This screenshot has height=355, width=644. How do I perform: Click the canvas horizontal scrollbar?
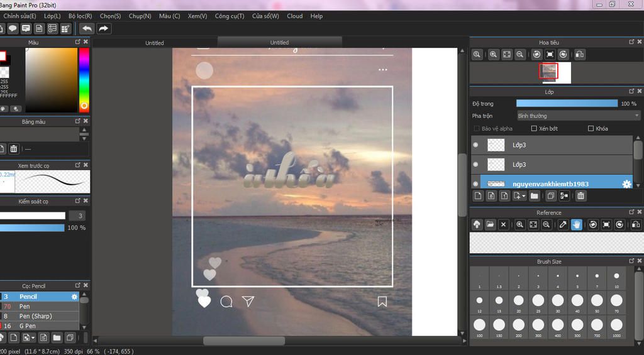(244, 341)
